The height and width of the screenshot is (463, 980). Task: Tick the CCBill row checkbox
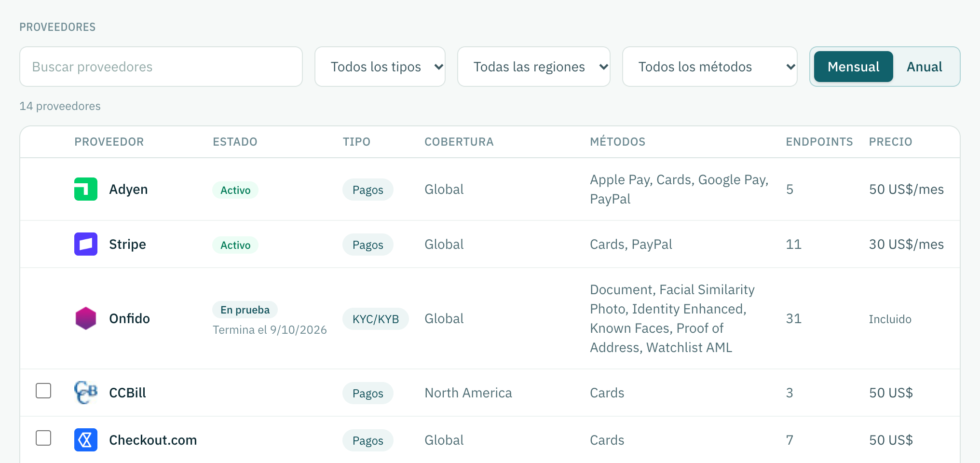point(43,391)
